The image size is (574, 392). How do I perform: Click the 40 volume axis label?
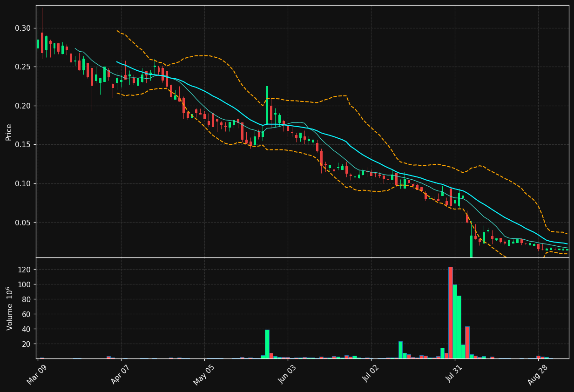[27, 329]
